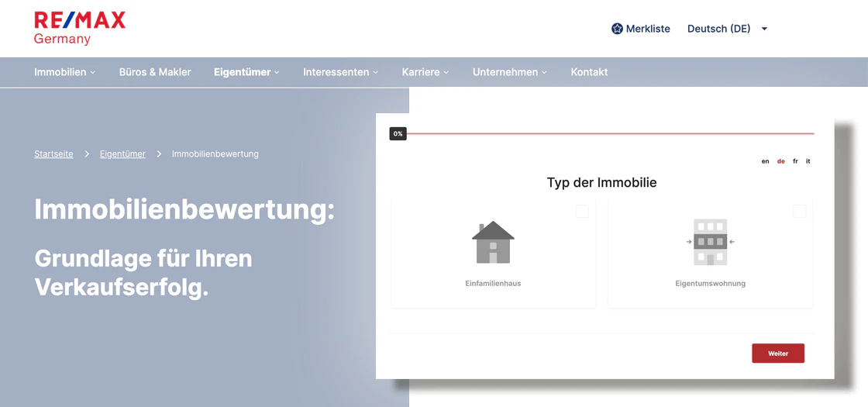Select the Einfamilienhaus house icon
868x407 pixels.
click(x=493, y=243)
